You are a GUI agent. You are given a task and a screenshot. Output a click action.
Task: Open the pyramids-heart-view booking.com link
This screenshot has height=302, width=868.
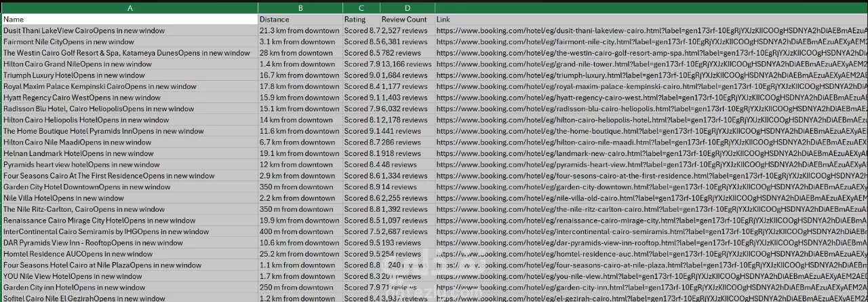tap(651, 165)
